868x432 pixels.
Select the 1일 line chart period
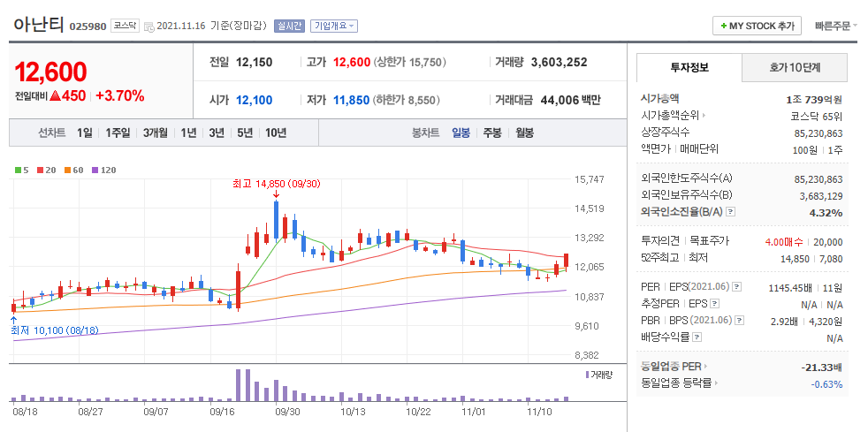pyautogui.click(x=85, y=133)
